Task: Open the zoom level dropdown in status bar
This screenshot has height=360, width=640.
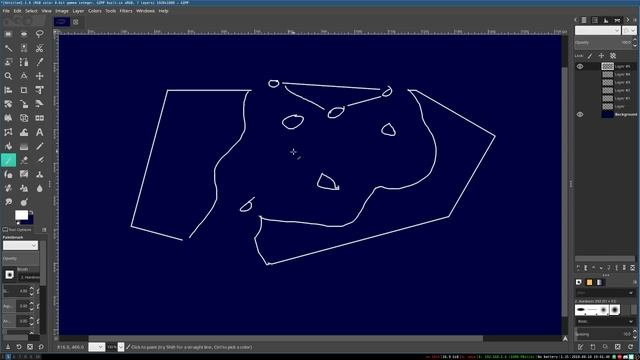Action: pyautogui.click(x=121, y=347)
